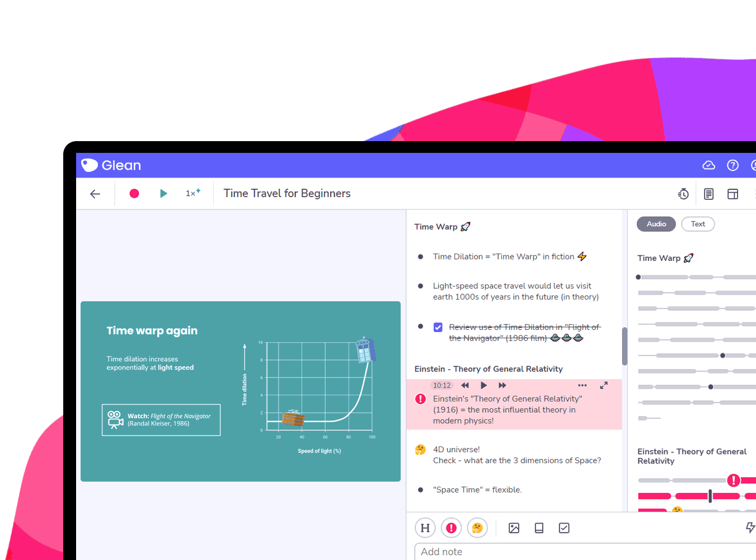Start recording with the red record button
The image size is (756, 560).
click(x=134, y=193)
